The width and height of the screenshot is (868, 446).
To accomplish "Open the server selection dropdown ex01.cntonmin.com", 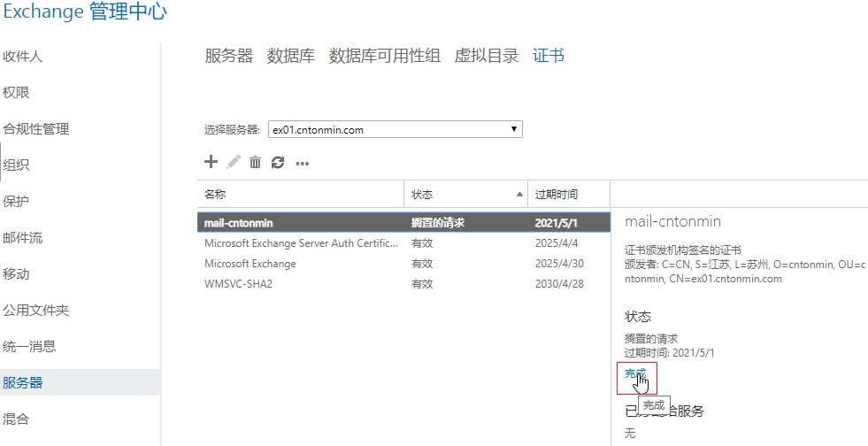I will [395, 130].
